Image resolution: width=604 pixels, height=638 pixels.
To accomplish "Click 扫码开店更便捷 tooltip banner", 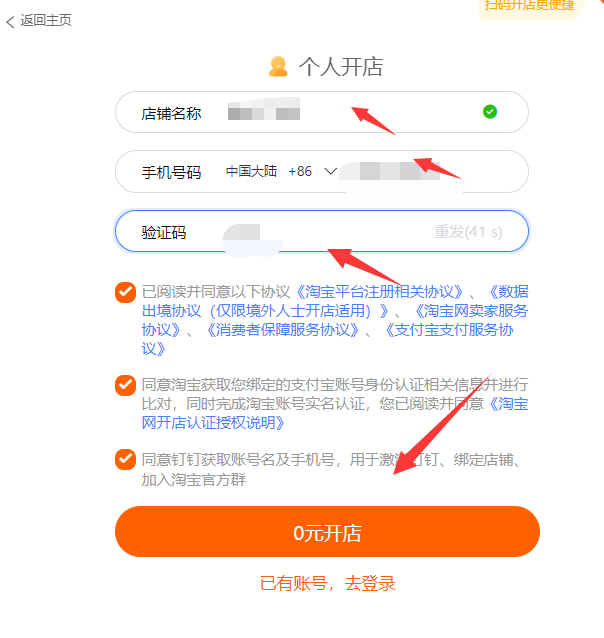I will point(529,7).
